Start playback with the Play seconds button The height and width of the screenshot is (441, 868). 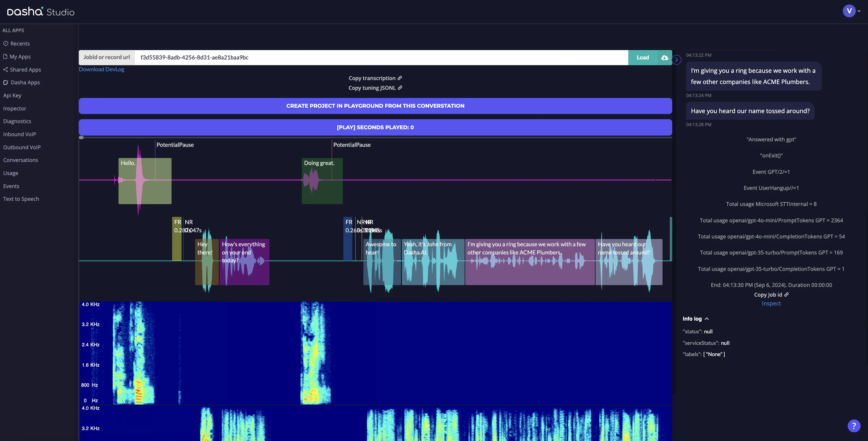point(375,127)
